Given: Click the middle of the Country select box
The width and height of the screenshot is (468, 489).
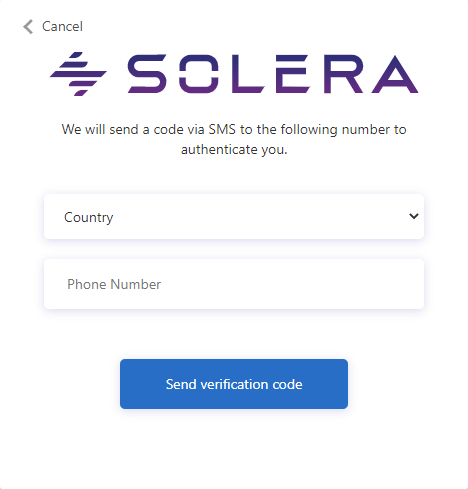Looking at the screenshot, I should pos(234,217).
